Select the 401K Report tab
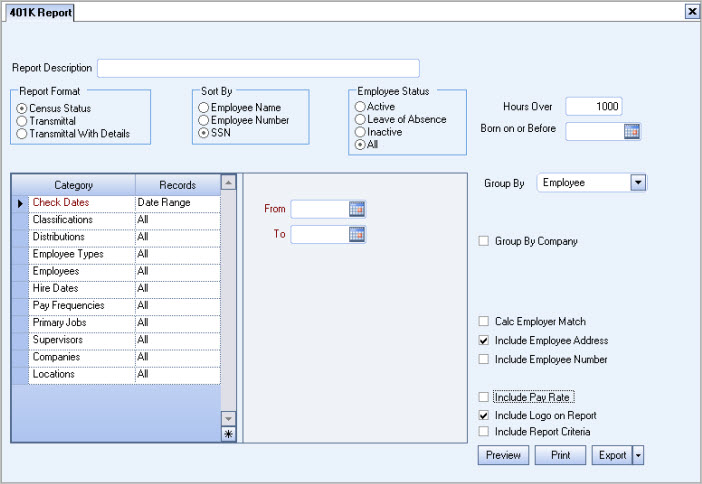Image resolution: width=702 pixels, height=484 pixels. pyautogui.click(x=42, y=12)
